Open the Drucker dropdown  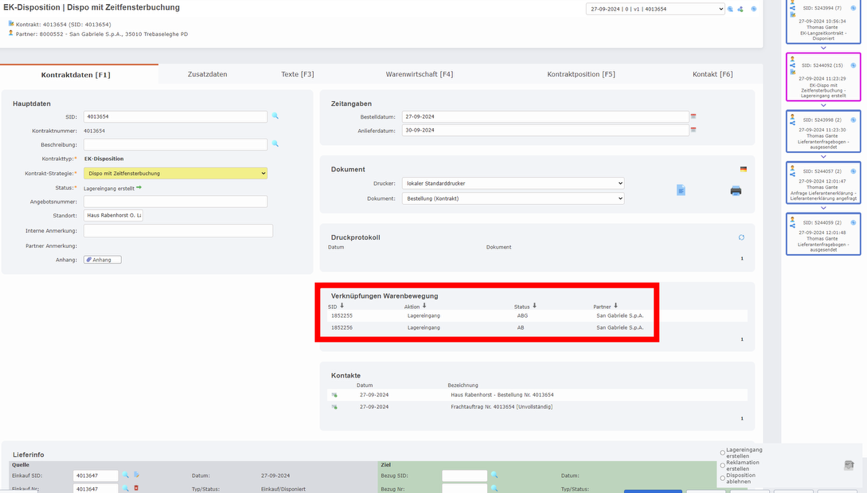(x=512, y=184)
